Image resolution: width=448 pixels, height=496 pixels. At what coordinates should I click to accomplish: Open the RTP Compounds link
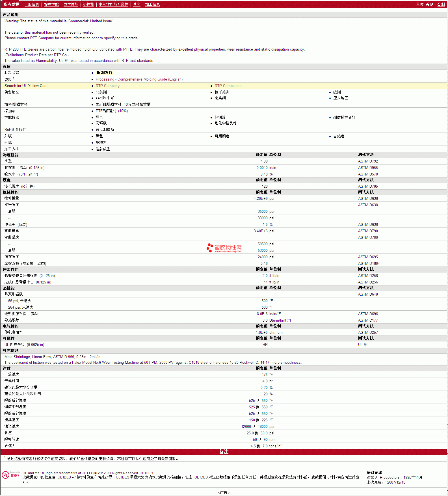228,86
